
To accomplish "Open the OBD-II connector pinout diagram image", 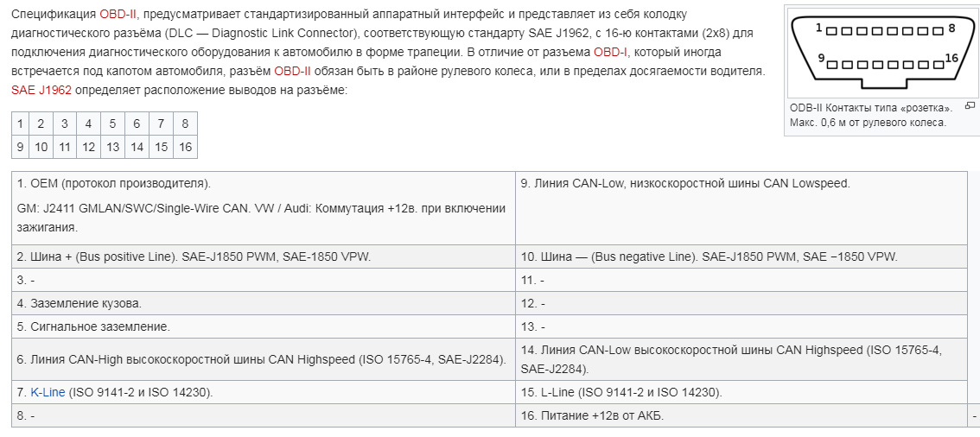I will click(882, 52).
